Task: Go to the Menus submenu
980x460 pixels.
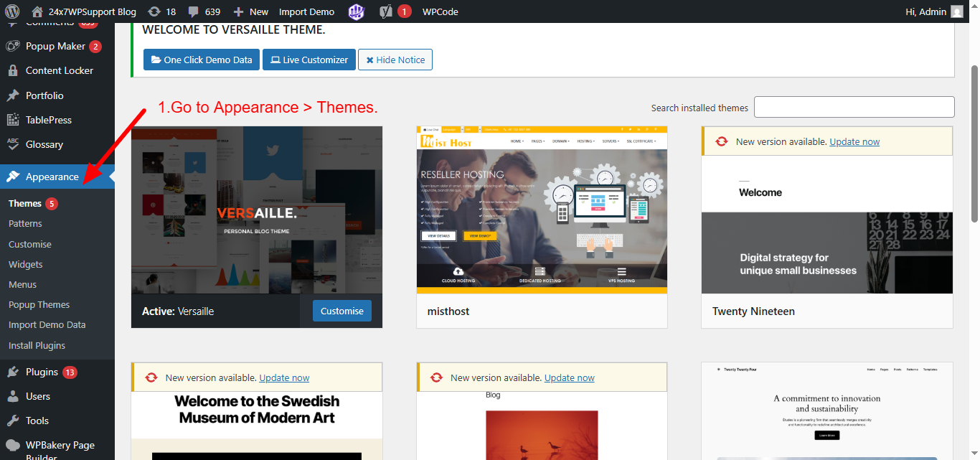Action: click(x=22, y=284)
